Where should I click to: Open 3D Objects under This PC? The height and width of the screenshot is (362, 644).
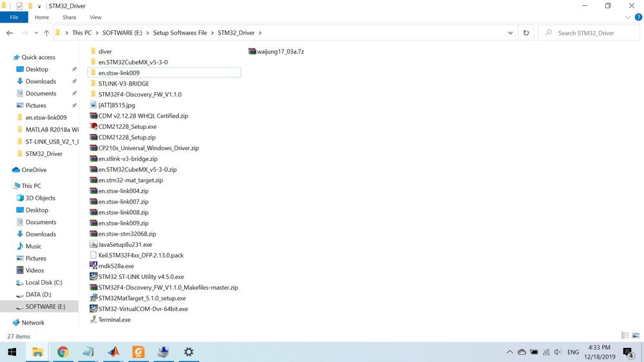click(35, 198)
